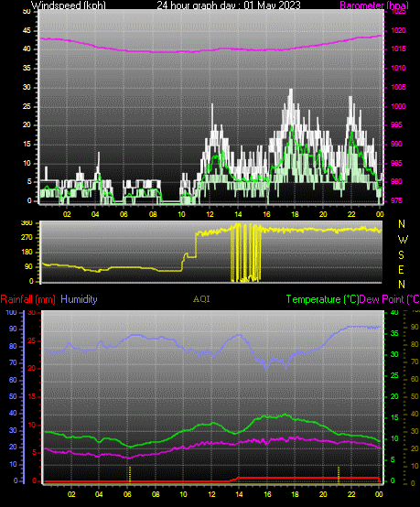Click the "AQI" legend label
420x507 pixels.
[x=201, y=299]
